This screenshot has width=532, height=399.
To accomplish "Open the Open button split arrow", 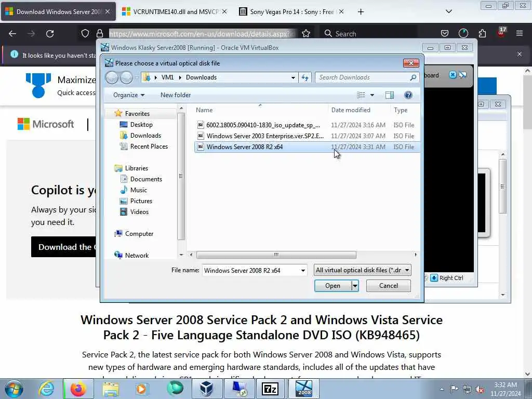I will pos(355,286).
